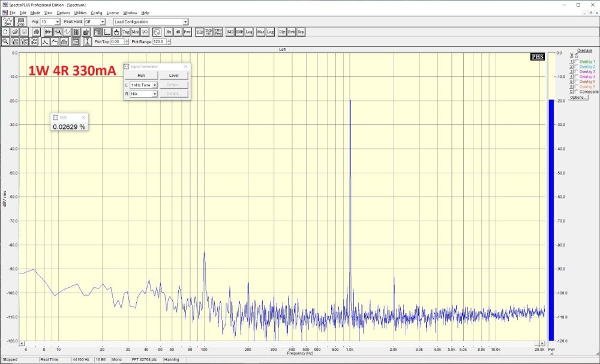This screenshot has width=600, height=364.
Task: Click the Print icon in toolbar
Action: click(36, 31)
